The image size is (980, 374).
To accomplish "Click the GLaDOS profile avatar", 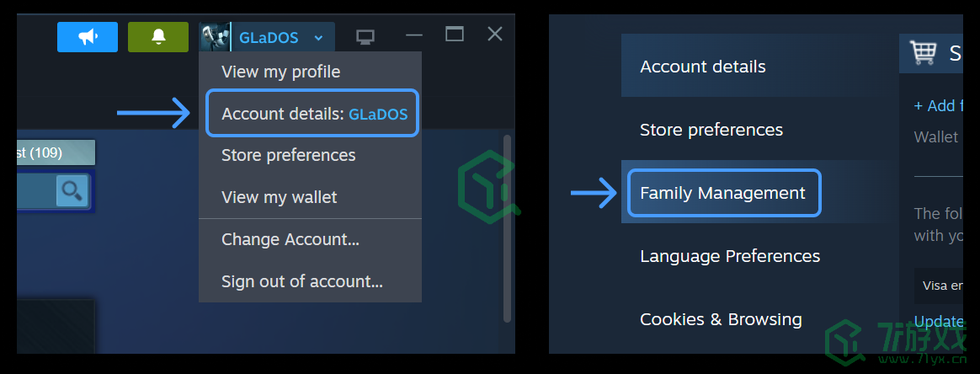I will (x=215, y=37).
